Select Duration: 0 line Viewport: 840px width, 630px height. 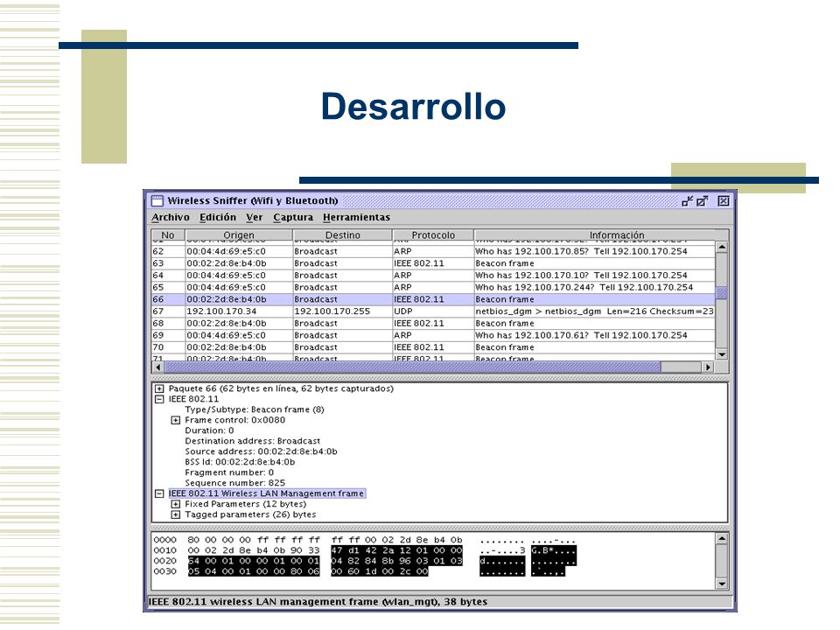click(x=209, y=430)
